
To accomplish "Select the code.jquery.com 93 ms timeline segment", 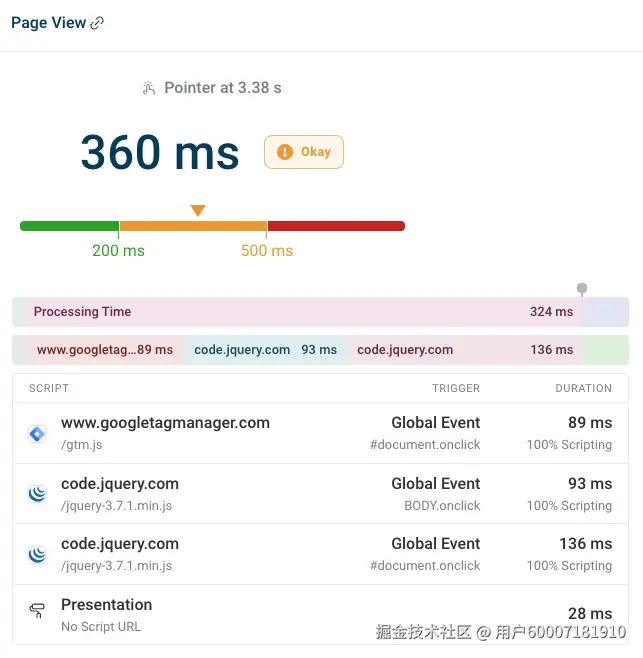I will pos(265,350).
